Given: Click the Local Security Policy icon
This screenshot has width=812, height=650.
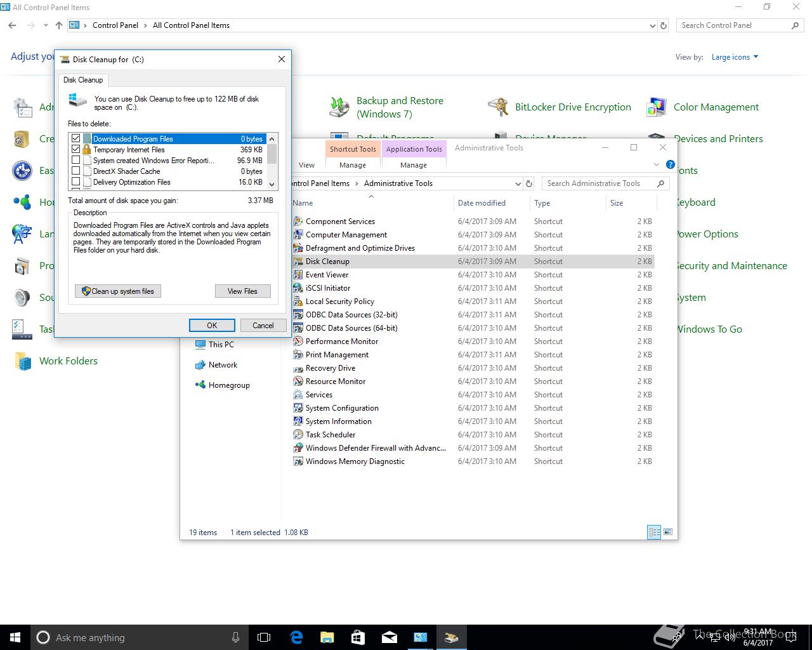Looking at the screenshot, I should 298,302.
